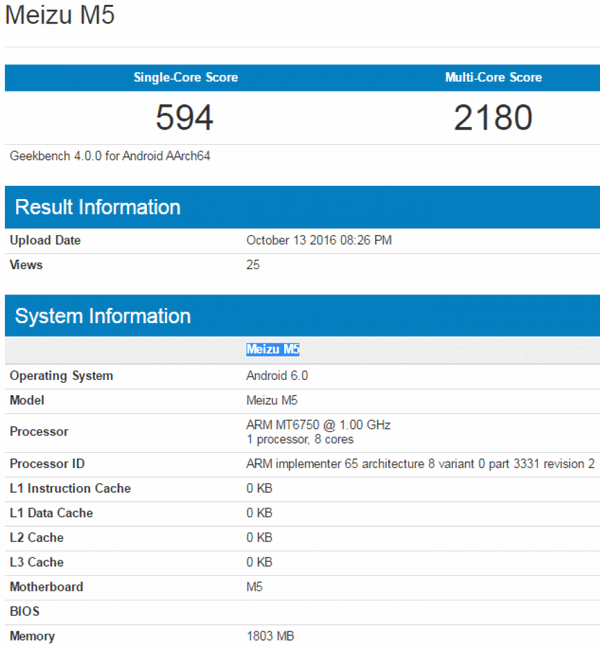Click the Model row label
Screen dimensions: 600x651
(x=27, y=400)
